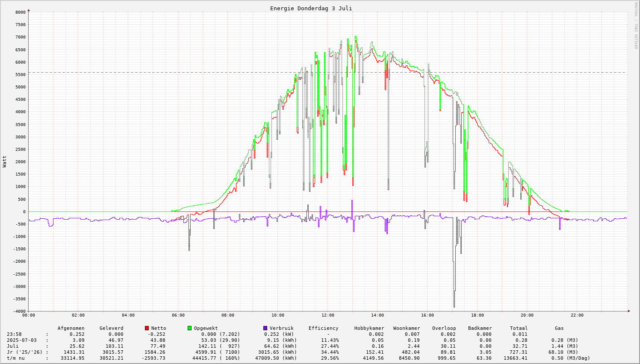Click the Hobbykamer column header
Image resolution: width=640 pixels, height=364 pixels.
(x=369, y=328)
